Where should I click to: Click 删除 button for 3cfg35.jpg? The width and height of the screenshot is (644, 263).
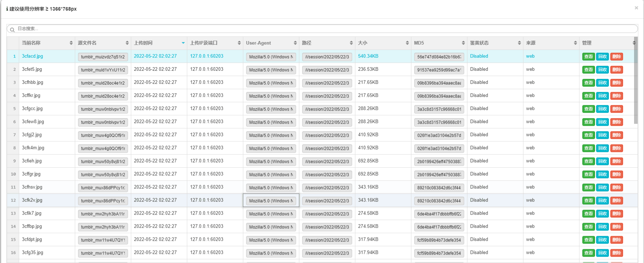pos(616,253)
